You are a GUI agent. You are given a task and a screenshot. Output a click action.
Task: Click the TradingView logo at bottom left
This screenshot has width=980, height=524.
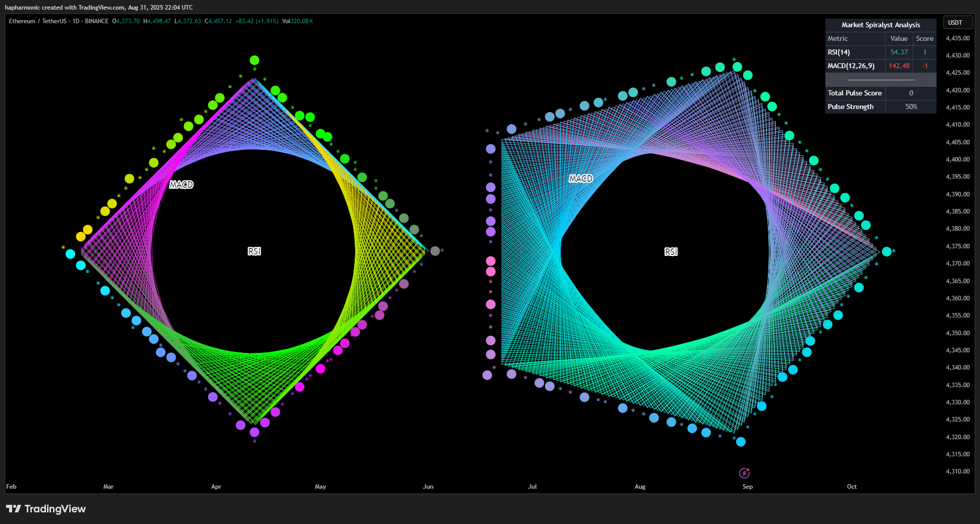pos(46,509)
